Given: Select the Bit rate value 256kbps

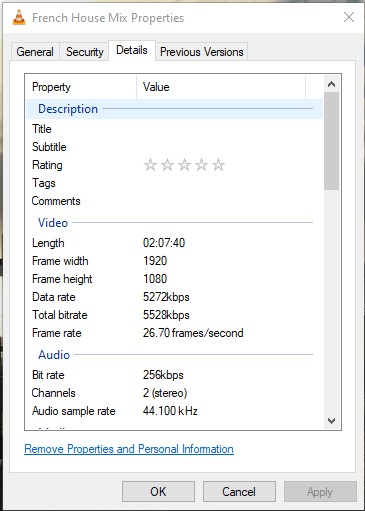Looking at the screenshot, I should 163,375.
